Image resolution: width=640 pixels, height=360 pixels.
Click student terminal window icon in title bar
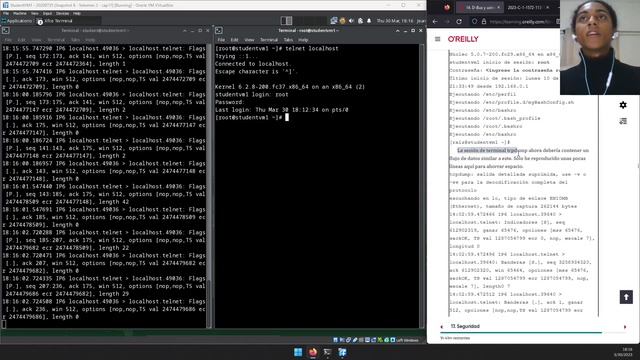6,31
